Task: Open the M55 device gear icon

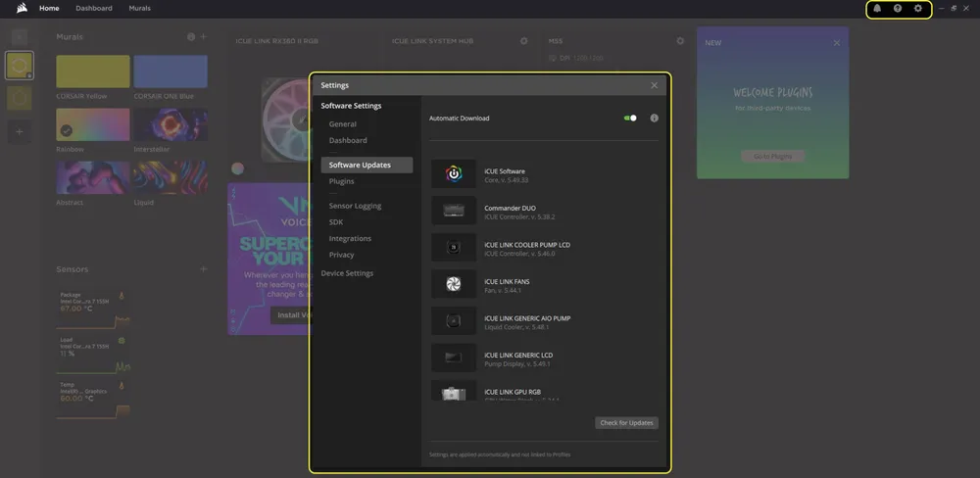Action: tap(680, 41)
